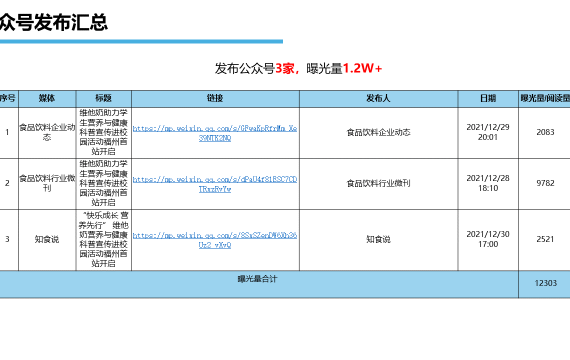Open the 知食说 row's WeChat link
570x360 pixels.
pos(215,240)
